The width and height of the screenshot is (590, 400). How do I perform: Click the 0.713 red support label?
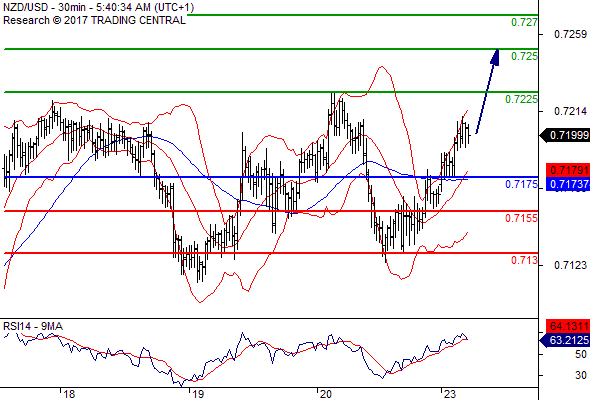click(x=524, y=260)
